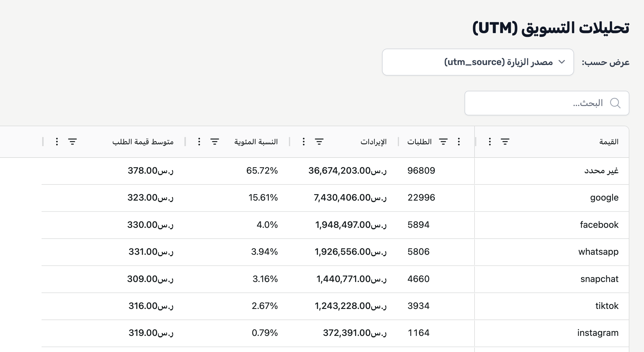Open the filter icon on الإيرادات column
The width and height of the screenshot is (644, 352).
click(x=318, y=141)
